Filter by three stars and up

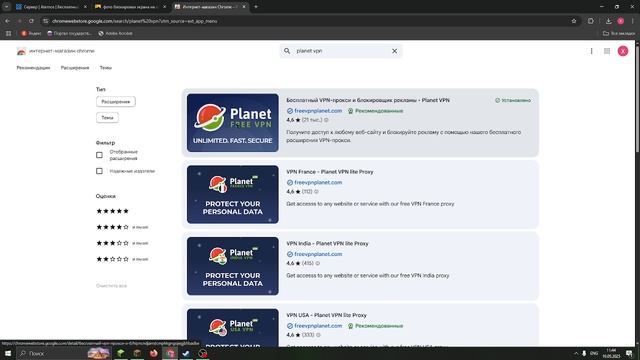[x=122, y=243]
